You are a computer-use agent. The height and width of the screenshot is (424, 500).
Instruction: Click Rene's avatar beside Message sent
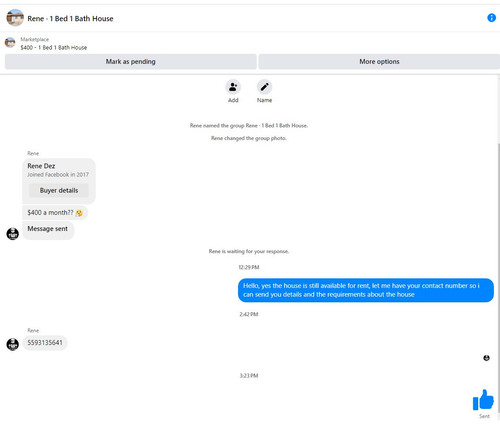click(13, 233)
